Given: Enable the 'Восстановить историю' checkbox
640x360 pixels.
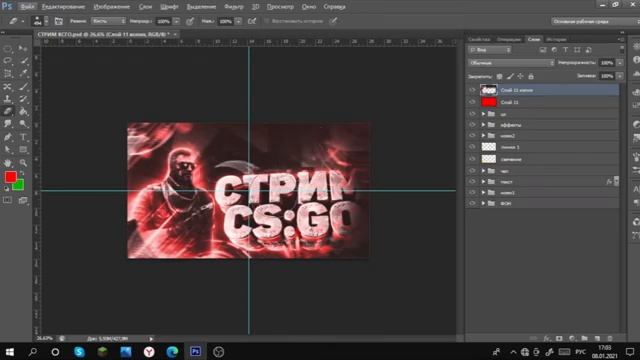Looking at the screenshot, I should coord(267,21).
